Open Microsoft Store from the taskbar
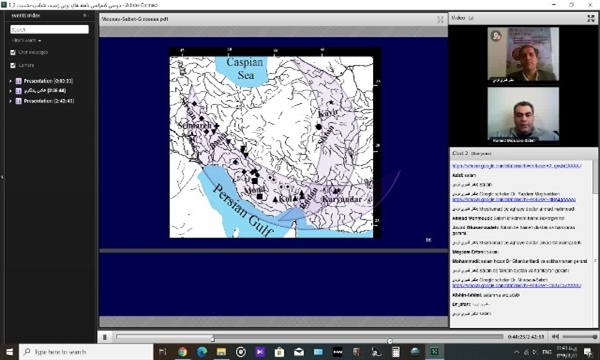The image size is (600, 360). click(x=280, y=352)
